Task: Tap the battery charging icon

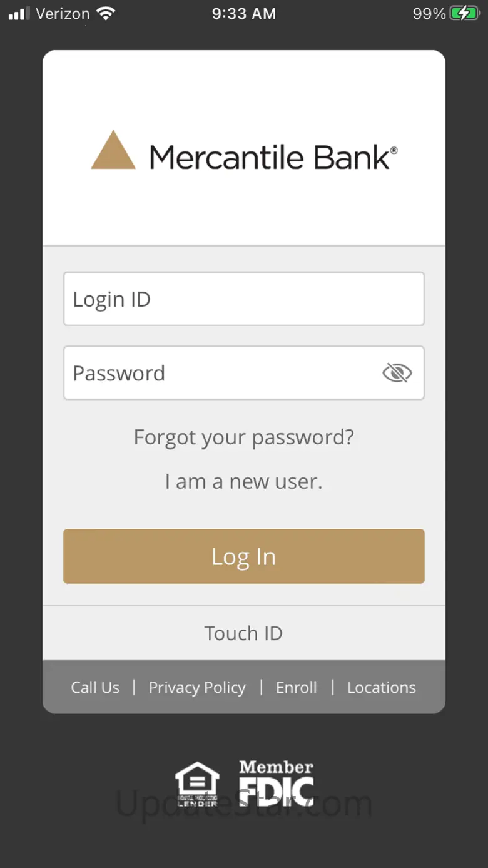Action: pos(464,13)
